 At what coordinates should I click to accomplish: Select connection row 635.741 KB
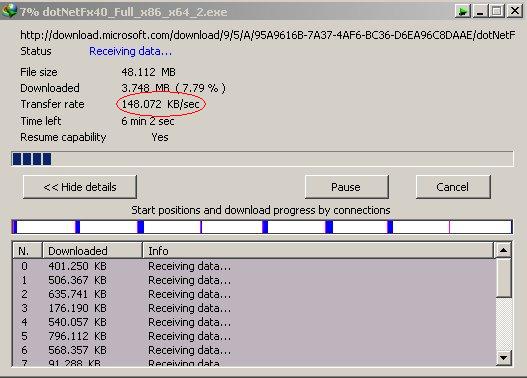tap(254, 294)
